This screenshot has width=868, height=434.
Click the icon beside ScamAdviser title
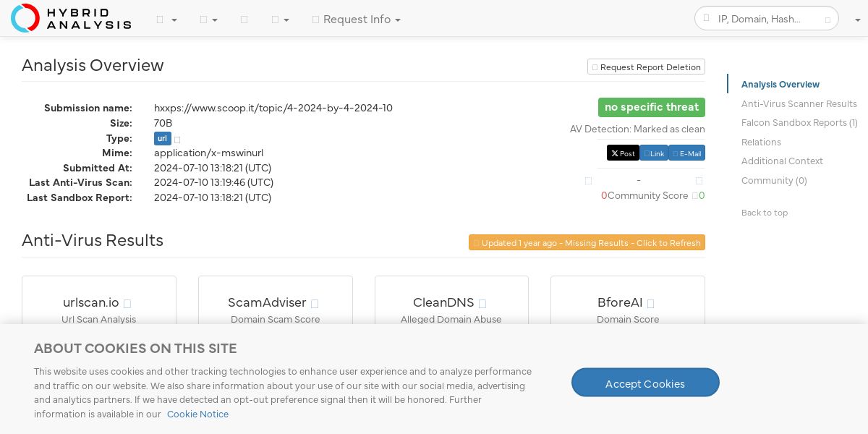tap(315, 304)
